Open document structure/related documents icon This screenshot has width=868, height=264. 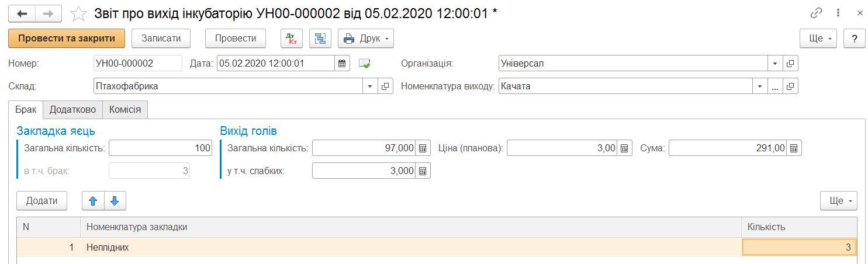pyautogui.click(x=320, y=39)
